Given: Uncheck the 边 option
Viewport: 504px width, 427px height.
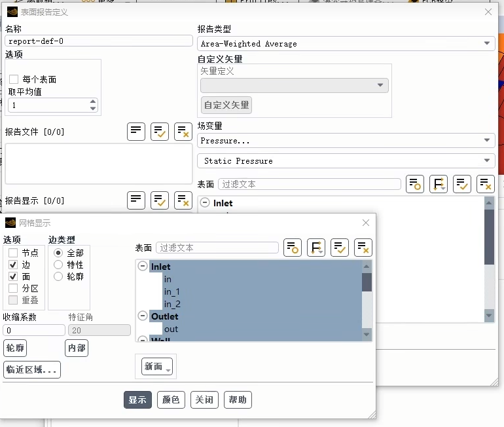Looking at the screenshot, I should coord(13,265).
